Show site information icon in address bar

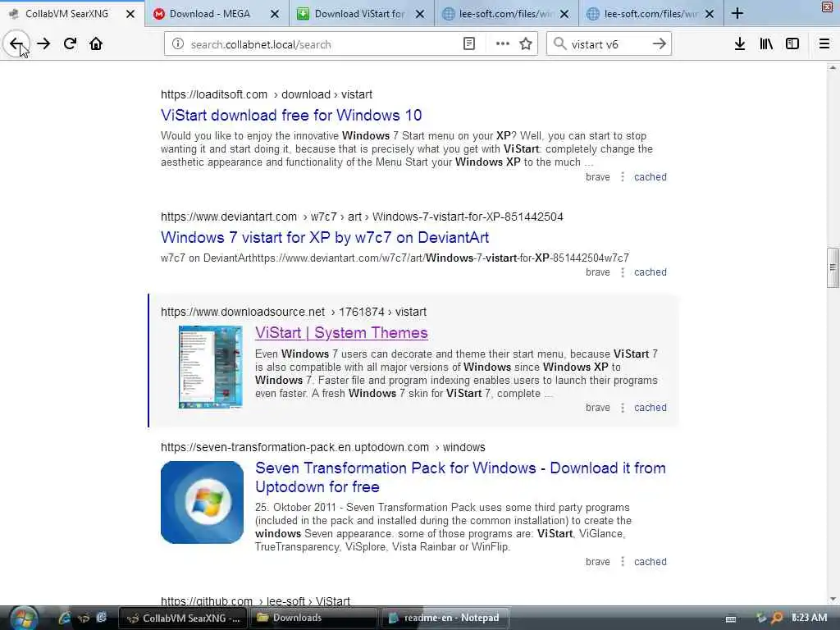coord(178,44)
